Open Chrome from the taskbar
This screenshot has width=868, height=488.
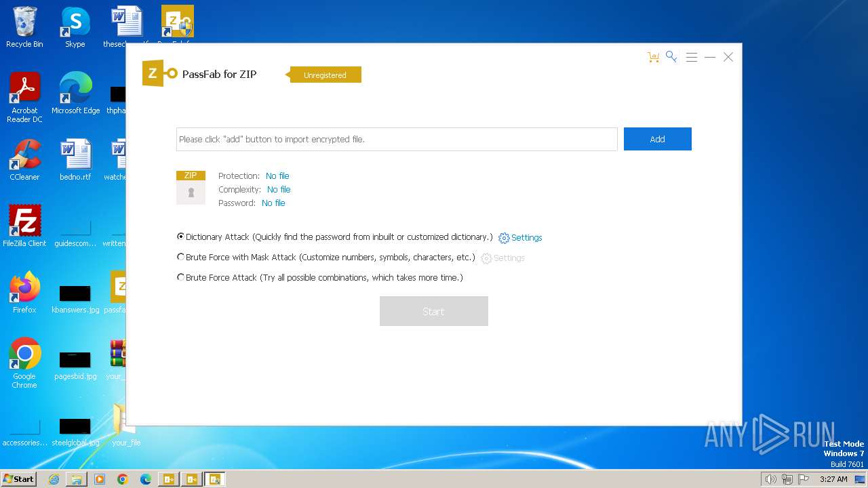point(123,479)
